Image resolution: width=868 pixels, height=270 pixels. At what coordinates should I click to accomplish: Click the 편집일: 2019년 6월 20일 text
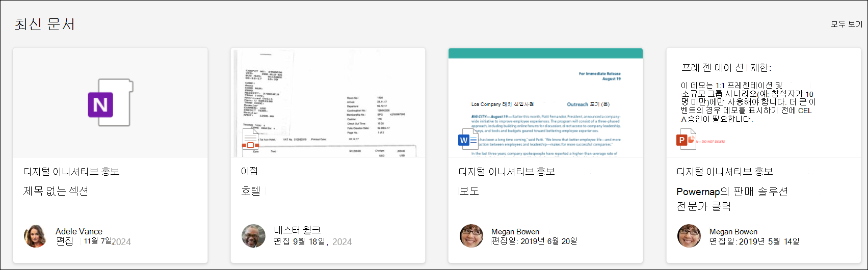coord(534,241)
